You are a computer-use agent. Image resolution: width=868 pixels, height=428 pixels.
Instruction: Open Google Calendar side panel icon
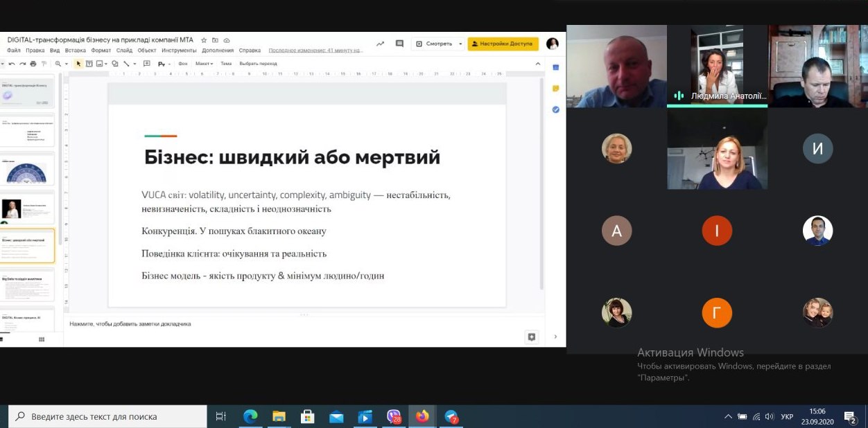555,67
